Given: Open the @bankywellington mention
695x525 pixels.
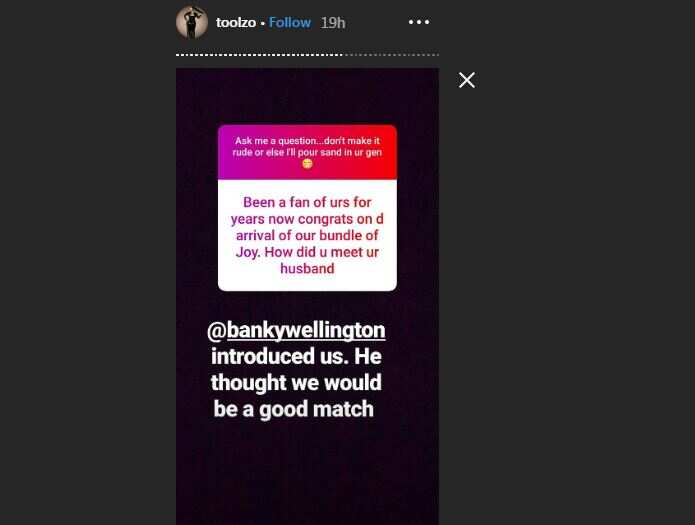Looking at the screenshot, I should point(296,331).
